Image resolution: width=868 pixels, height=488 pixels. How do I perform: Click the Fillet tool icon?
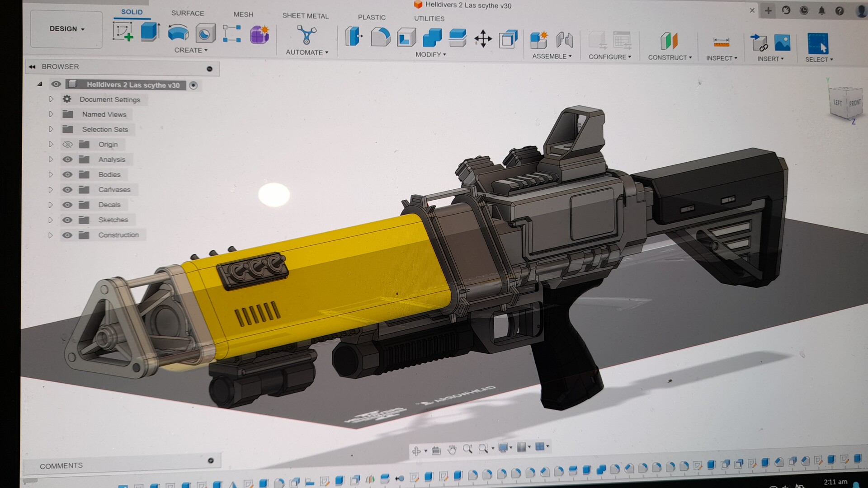380,37
